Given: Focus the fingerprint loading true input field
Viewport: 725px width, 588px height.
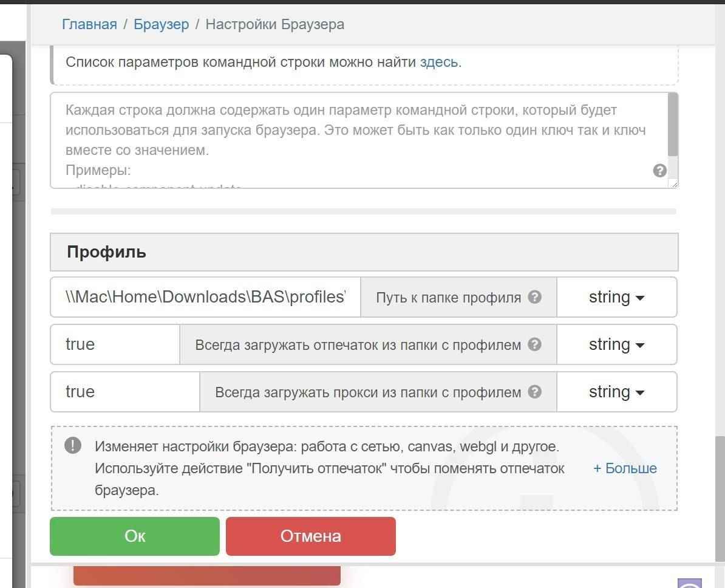Looking at the screenshot, I should [x=115, y=344].
